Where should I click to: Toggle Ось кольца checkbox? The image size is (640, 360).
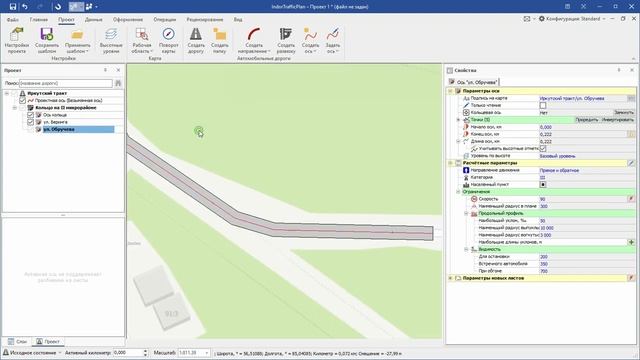30,115
